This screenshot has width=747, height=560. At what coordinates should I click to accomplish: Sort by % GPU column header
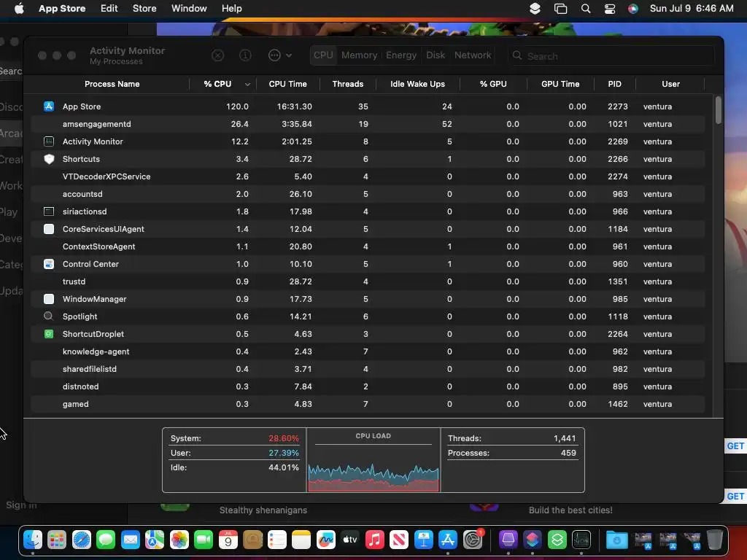[x=493, y=84]
